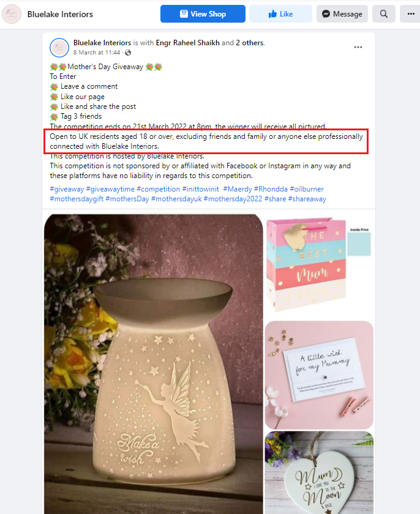Like the Bluelake Interiors page
The width and height of the screenshot is (420, 514).
(x=280, y=13)
